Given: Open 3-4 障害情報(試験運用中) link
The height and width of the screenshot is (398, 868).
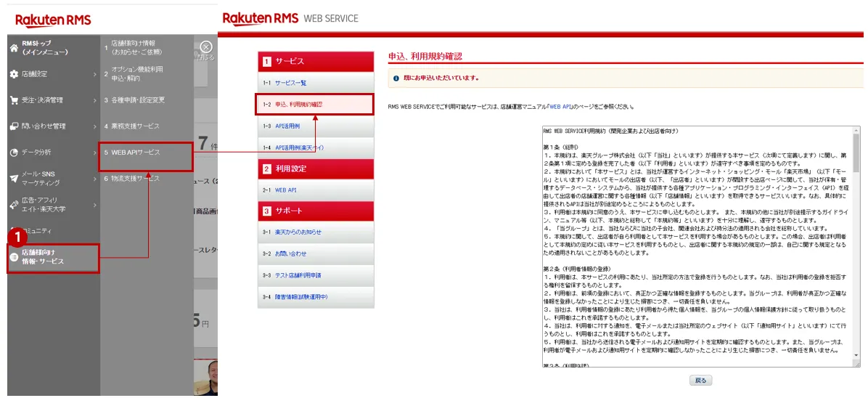Looking at the screenshot, I should [302, 296].
